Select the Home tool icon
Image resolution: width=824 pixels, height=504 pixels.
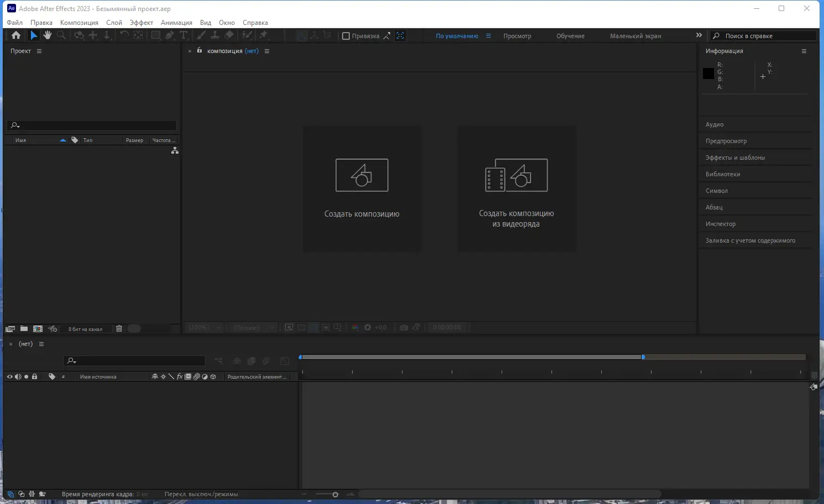click(x=15, y=35)
